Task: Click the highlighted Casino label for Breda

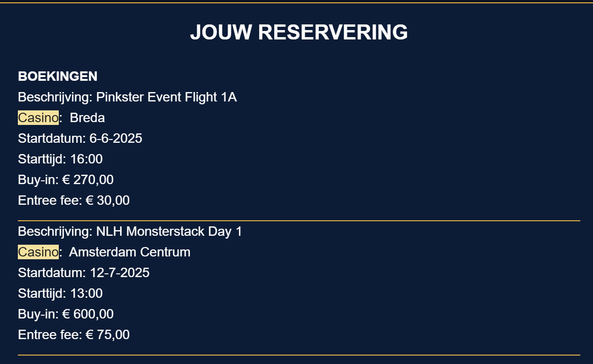Action: click(x=38, y=118)
